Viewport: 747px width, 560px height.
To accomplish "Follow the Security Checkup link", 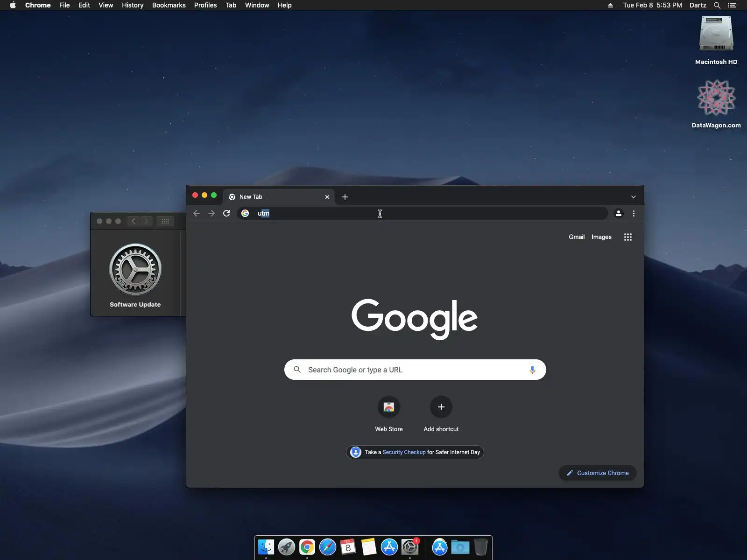I will (404, 452).
